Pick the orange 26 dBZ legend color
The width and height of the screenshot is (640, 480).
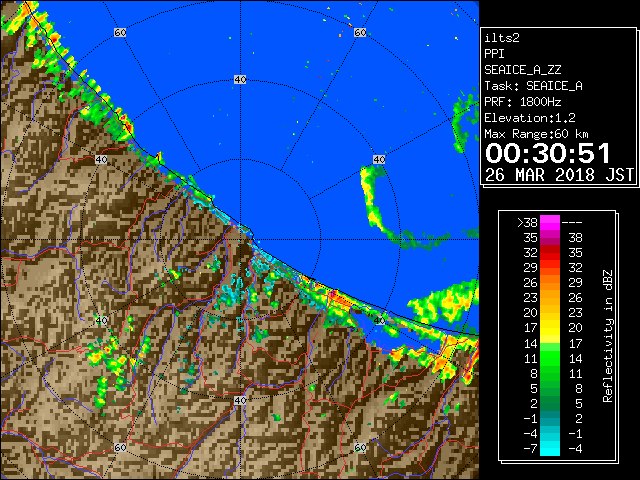point(550,283)
